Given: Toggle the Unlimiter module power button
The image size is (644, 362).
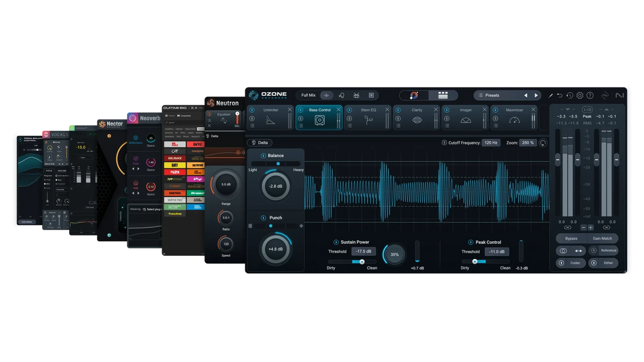Looking at the screenshot, I should click(252, 110).
